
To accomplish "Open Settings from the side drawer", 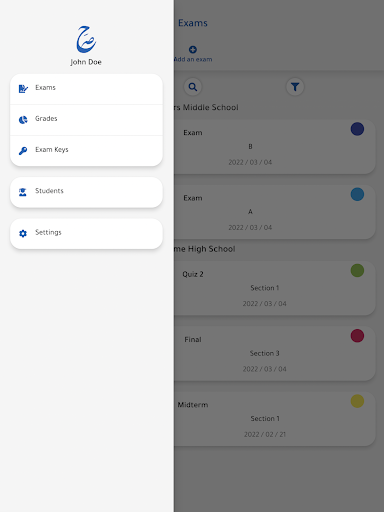I will pyautogui.click(x=86, y=234).
